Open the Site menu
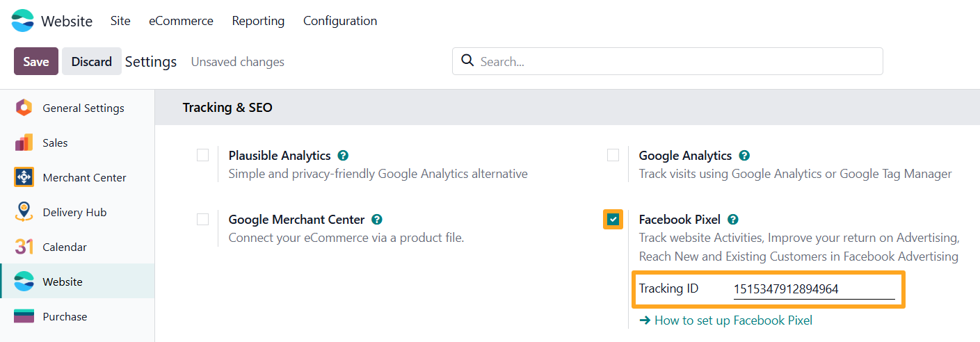980x342 pixels. tap(120, 21)
